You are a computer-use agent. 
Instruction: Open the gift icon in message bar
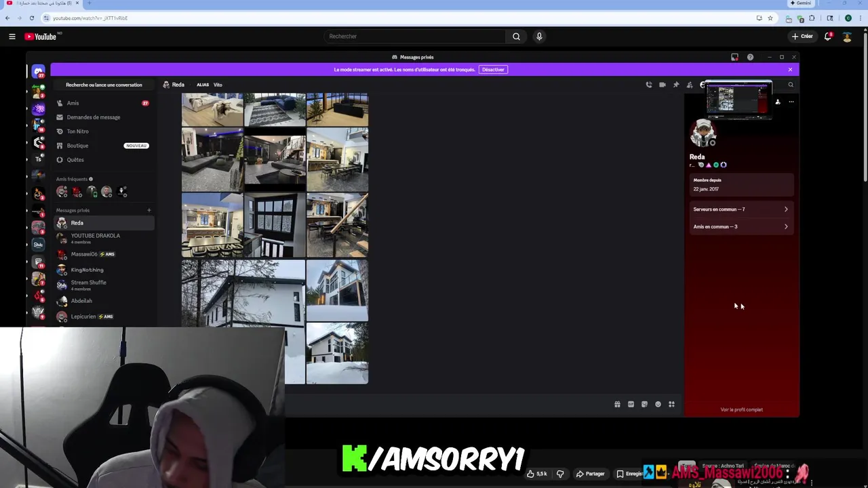point(617,405)
